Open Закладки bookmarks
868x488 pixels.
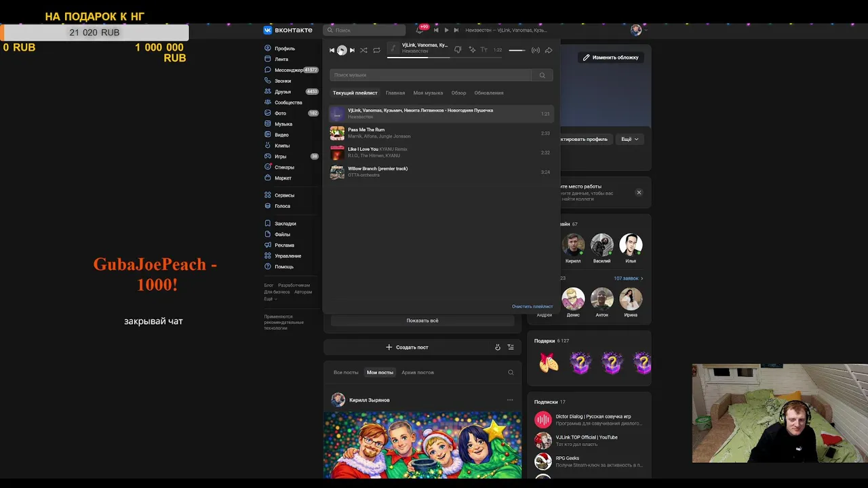click(280, 224)
